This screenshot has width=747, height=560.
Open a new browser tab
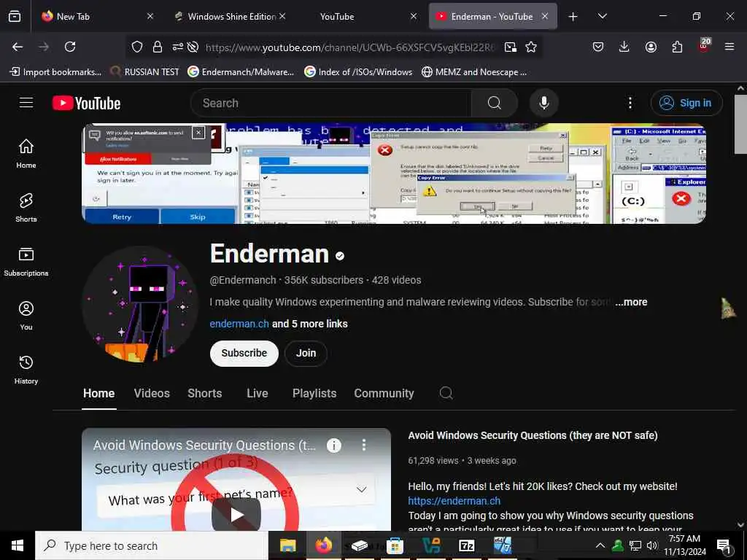click(x=573, y=17)
